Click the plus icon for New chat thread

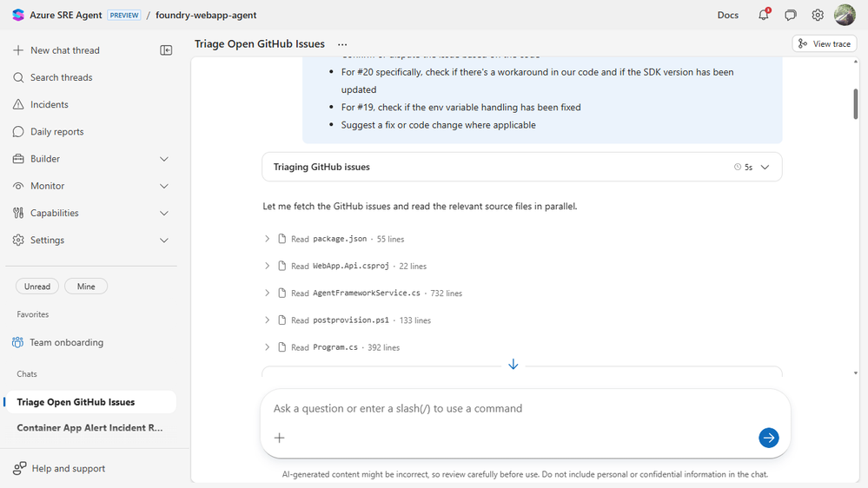(x=18, y=50)
